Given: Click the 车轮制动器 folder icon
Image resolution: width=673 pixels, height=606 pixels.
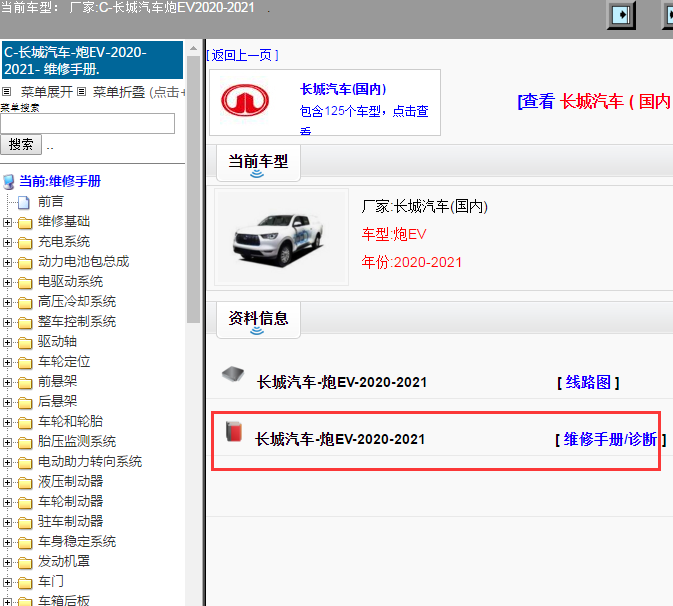Looking at the screenshot, I should 25,503.
